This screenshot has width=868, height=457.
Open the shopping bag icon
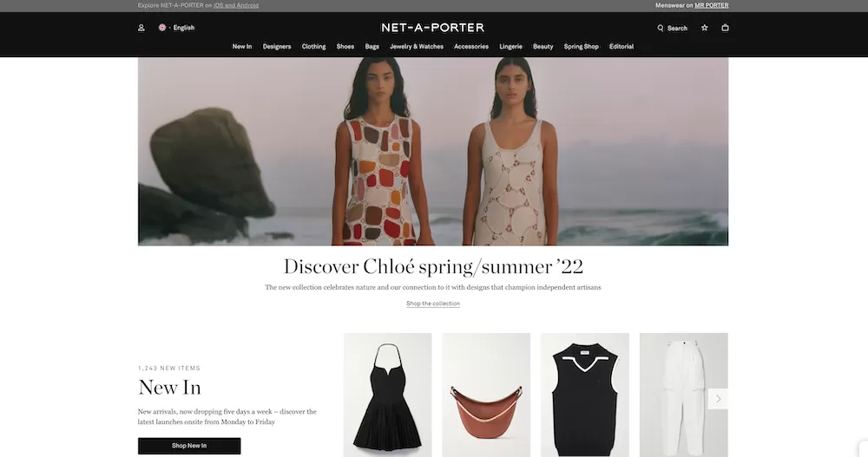coord(725,28)
